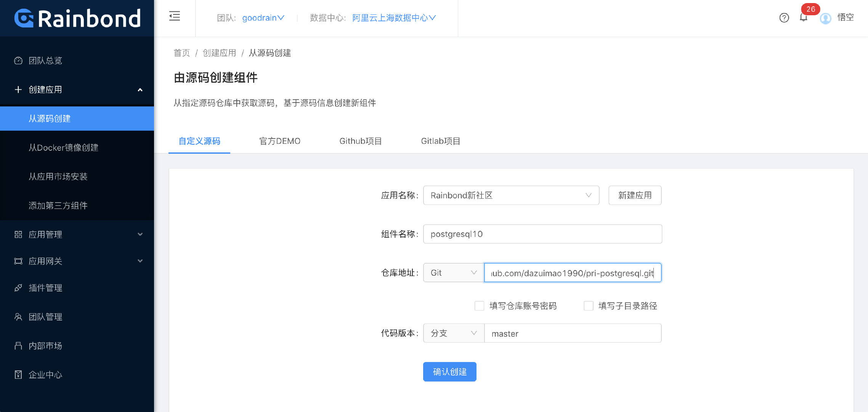Click the 内部市场 shop icon

coord(18,346)
